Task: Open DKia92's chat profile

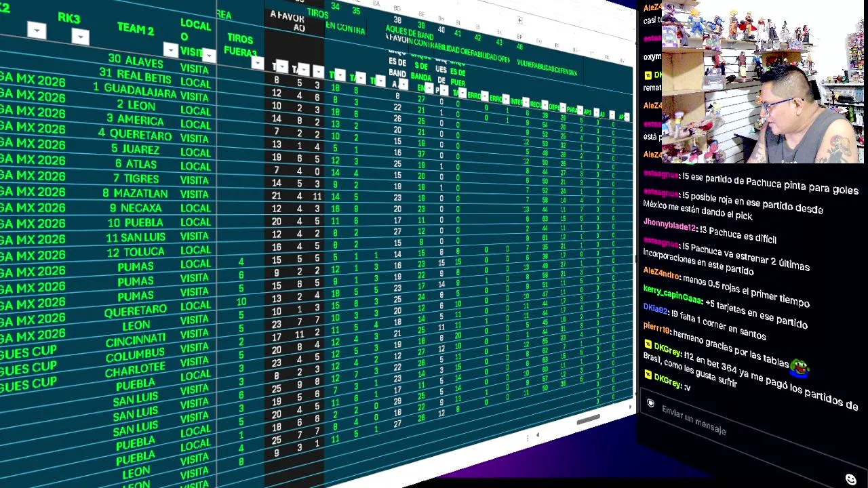Action: tap(656, 310)
